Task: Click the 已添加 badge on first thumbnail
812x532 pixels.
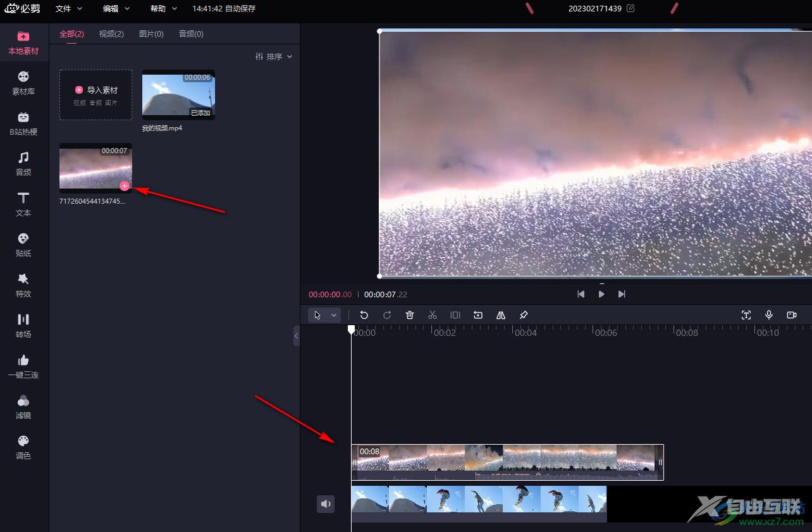Action: coord(201,113)
